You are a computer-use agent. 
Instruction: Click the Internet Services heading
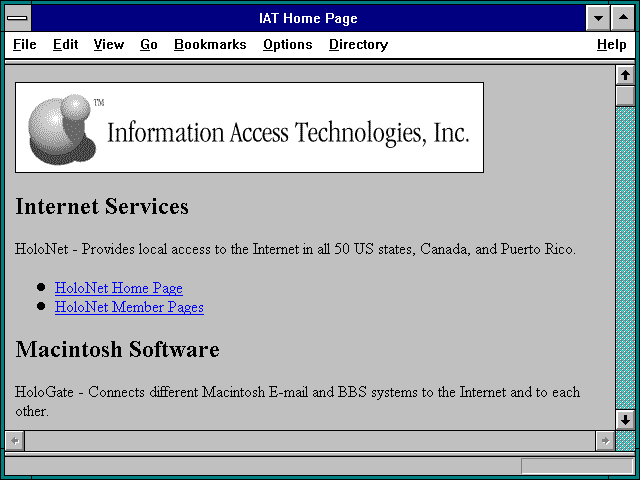pyautogui.click(x=102, y=206)
